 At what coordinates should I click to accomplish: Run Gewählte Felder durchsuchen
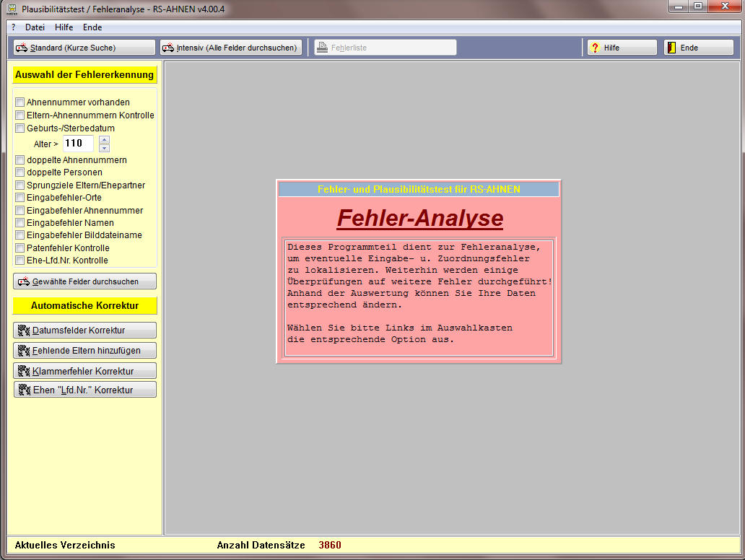pyautogui.click(x=84, y=281)
